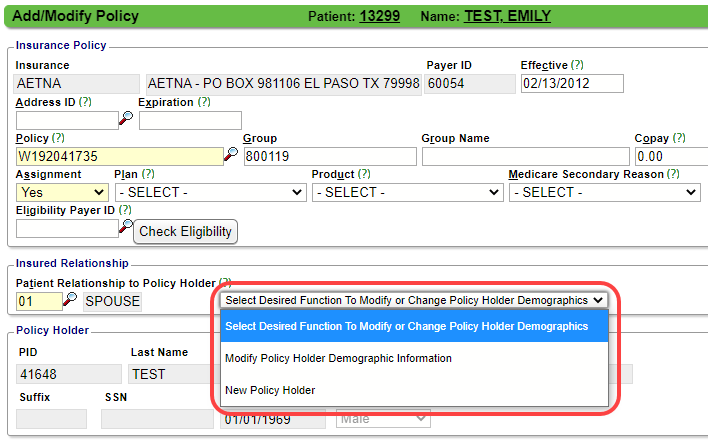708x446 pixels.
Task: Select the New Policy Holder option
Action: pos(270,390)
